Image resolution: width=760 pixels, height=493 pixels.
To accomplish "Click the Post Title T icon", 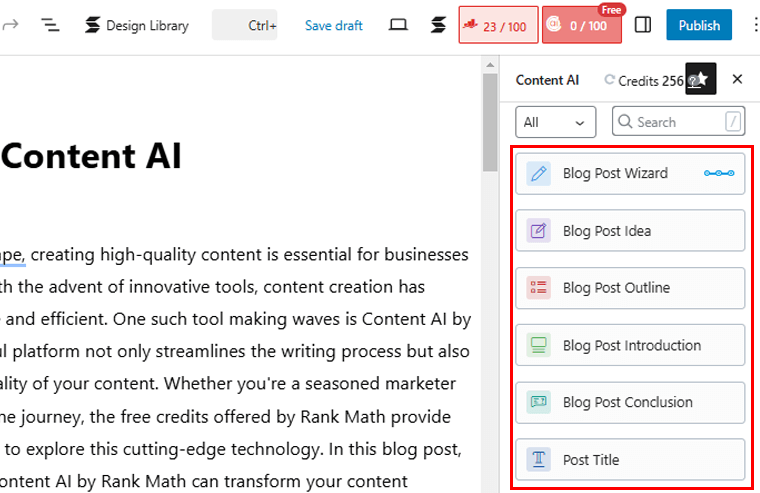I will pos(538,459).
